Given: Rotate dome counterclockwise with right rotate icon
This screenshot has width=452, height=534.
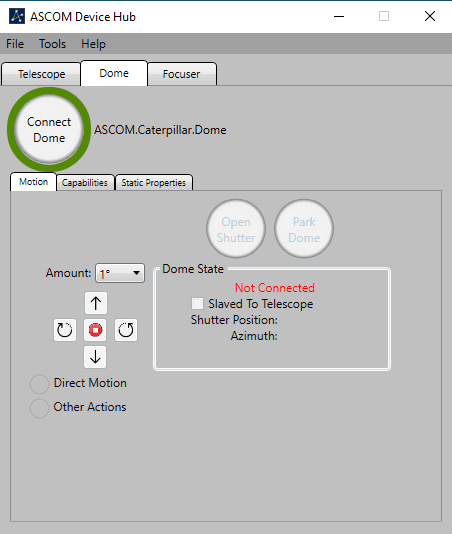Looking at the screenshot, I should (126, 330).
